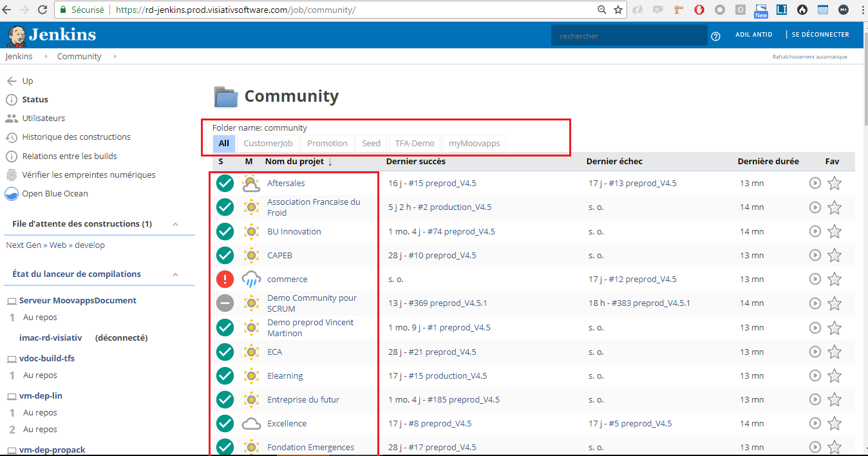Viewport: 868px width, 456px height.
Task: Sort by the Dernière durée column header
Action: pos(768,162)
